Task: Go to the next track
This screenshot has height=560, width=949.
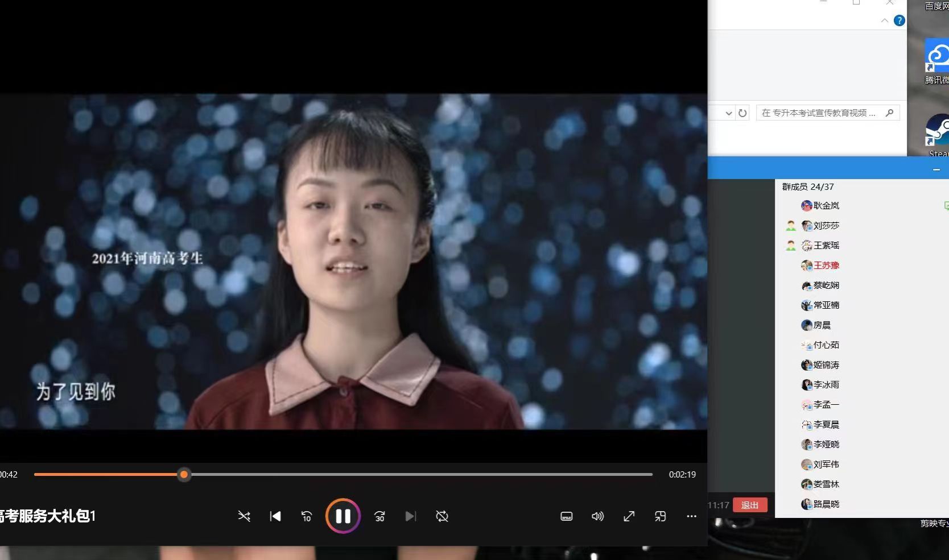Action: pyautogui.click(x=411, y=516)
